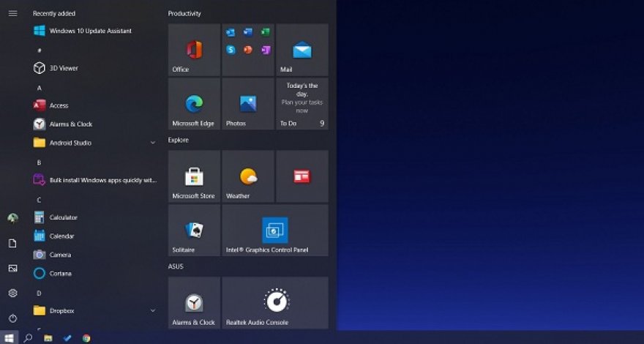
Task: Launch the Solitaire tile
Action: [x=194, y=231]
